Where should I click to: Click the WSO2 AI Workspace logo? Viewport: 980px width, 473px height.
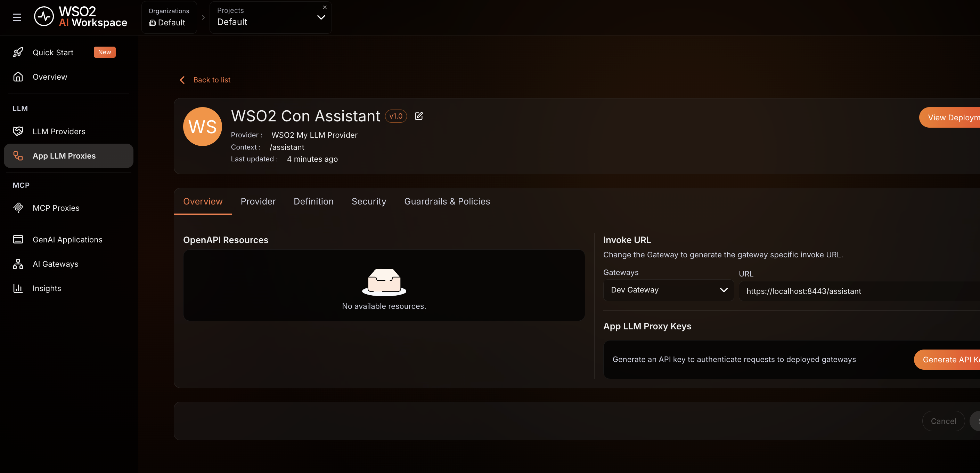tap(81, 17)
